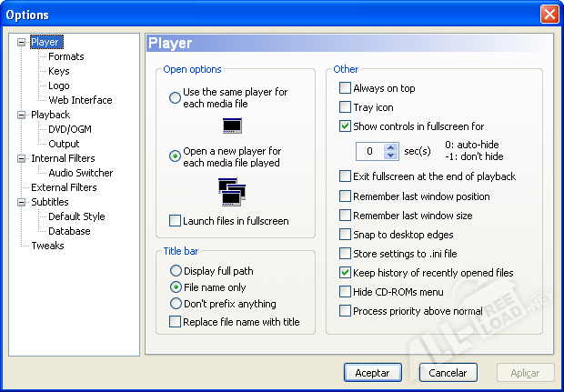Close the Options dialog with X

(549, 15)
